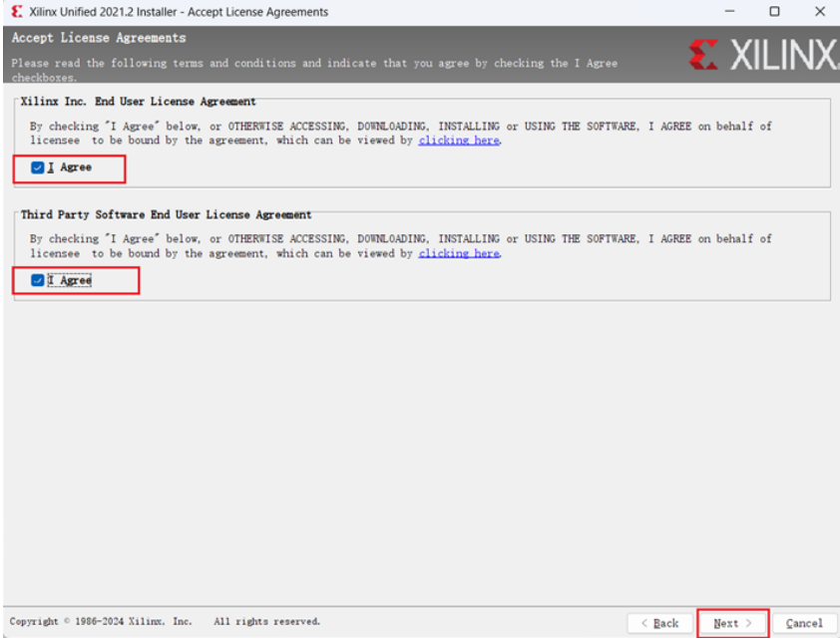Image resolution: width=840 pixels, height=639 pixels.
Task: Go to previous step with Back button
Action: pyautogui.click(x=660, y=623)
